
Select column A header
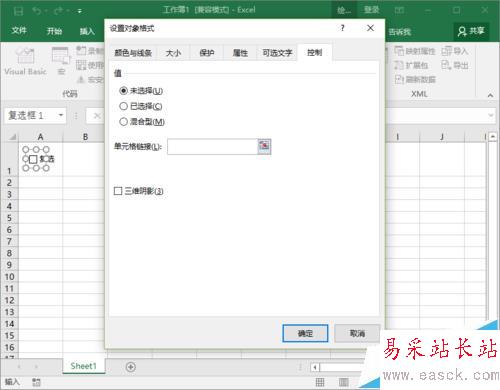click(x=41, y=137)
